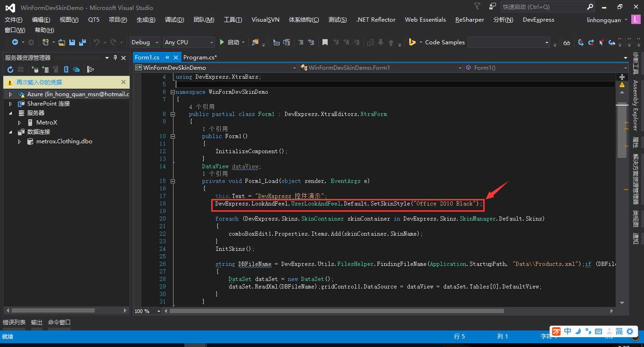The height and width of the screenshot is (347, 644).
Task: Click the split-editor icon above the vertical scrollbar
Action: [622, 77]
